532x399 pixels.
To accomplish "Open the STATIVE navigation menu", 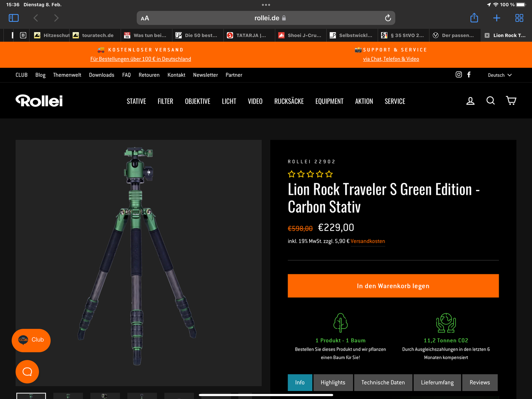I will [136, 101].
